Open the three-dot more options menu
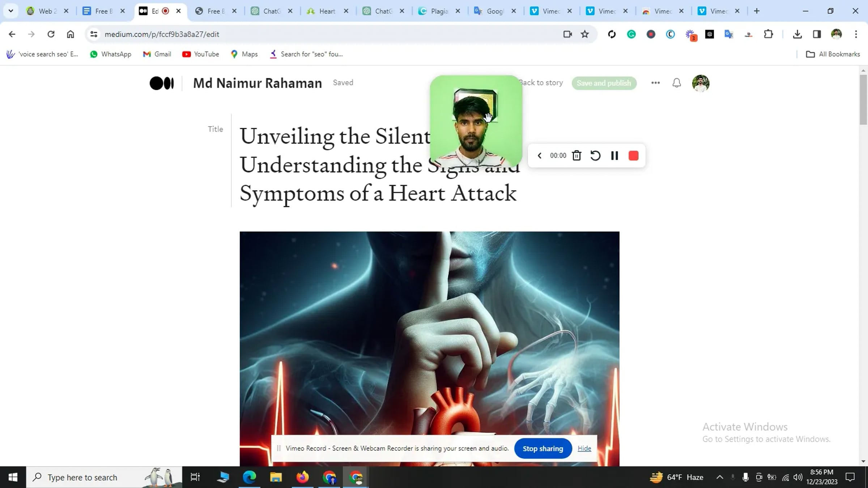Screen dimensions: 868x488 point(655,83)
